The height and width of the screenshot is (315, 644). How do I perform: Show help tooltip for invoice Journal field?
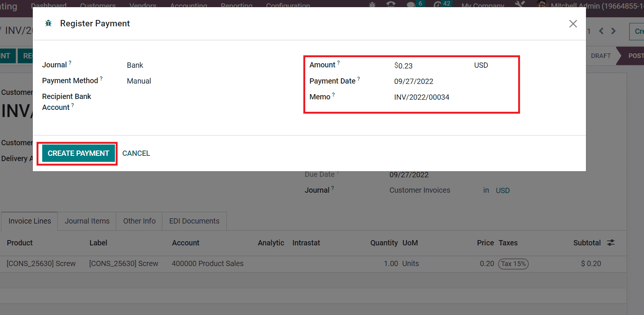point(333,188)
